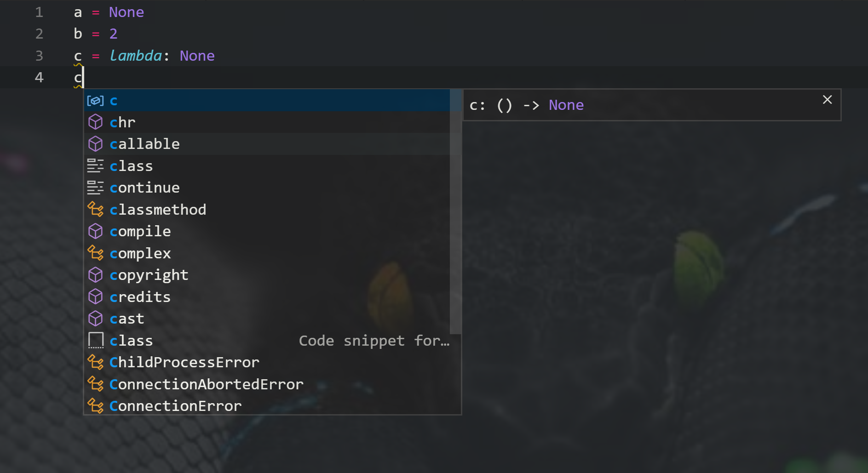Click line number 1 in the gutter
Screen dimensions: 868x473
tap(39, 12)
